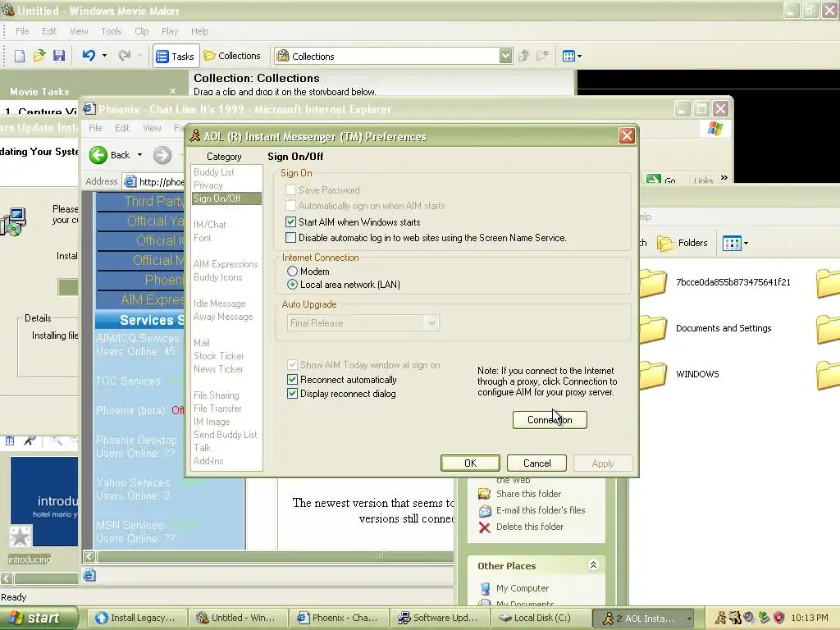Click the Redo icon in Movie Maker

click(125, 55)
